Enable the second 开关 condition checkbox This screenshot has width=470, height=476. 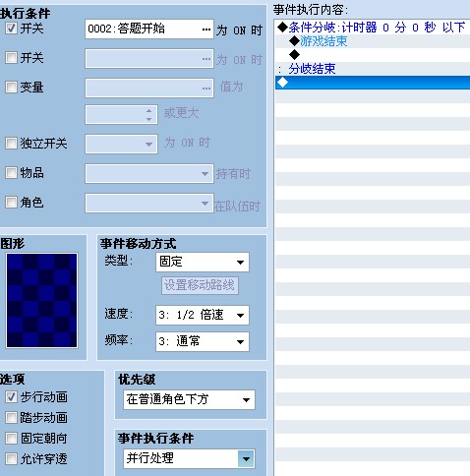coord(11,58)
